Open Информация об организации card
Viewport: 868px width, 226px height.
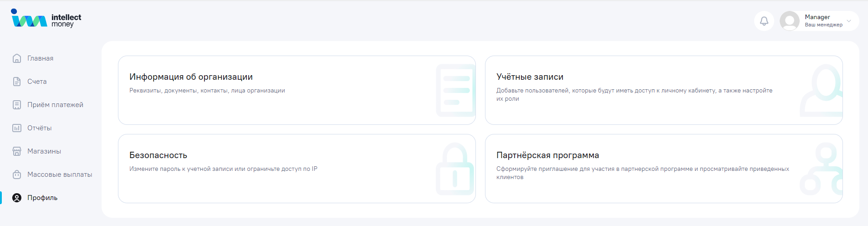[296, 90]
